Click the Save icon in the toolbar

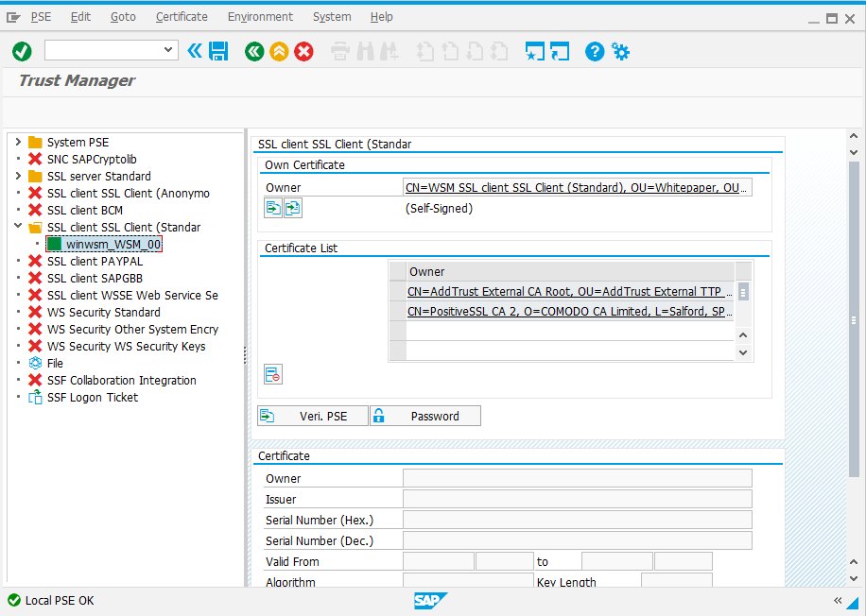[x=218, y=52]
